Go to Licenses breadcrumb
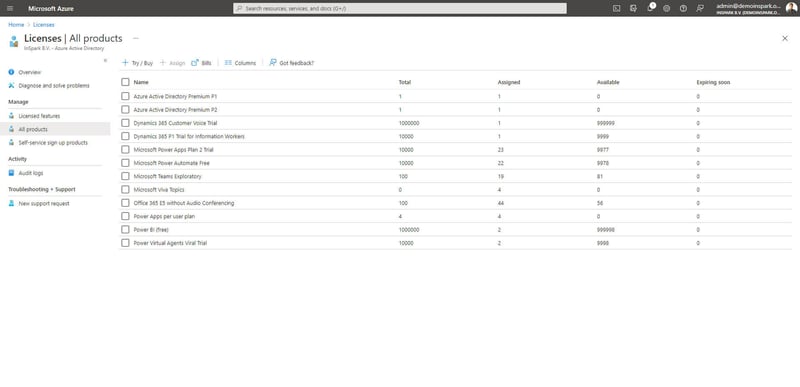Screen dimensions: 800x387 pyautogui.click(x=44, y=24)
